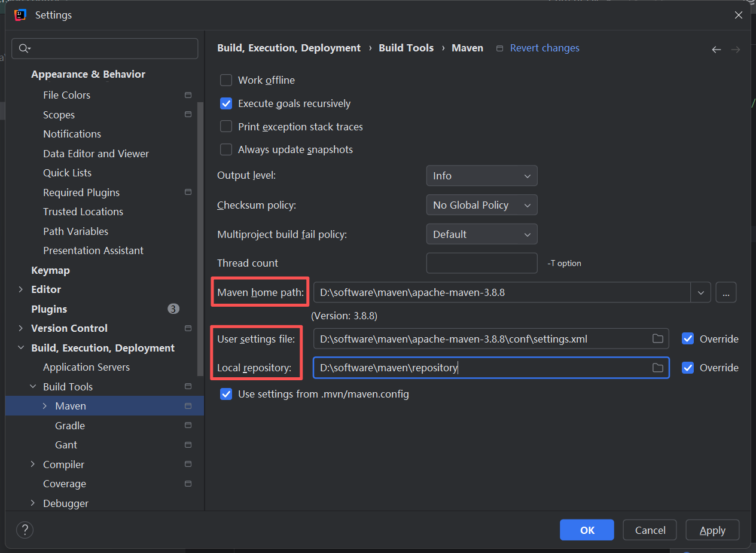The height and width of the screenshot is (553, 756).
Task: Select Gradle under Build Tools
Action: [x=70, y=426]
